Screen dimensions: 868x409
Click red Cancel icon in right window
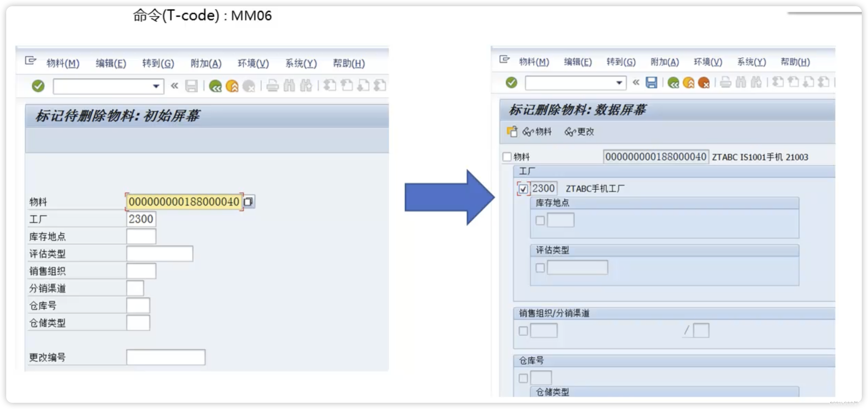click(704, 83)
